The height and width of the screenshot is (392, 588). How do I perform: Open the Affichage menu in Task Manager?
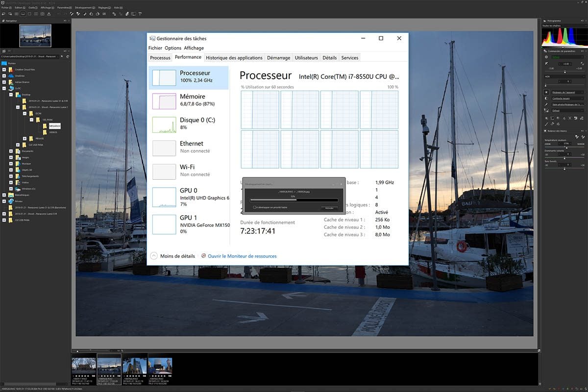click(194, 48)
